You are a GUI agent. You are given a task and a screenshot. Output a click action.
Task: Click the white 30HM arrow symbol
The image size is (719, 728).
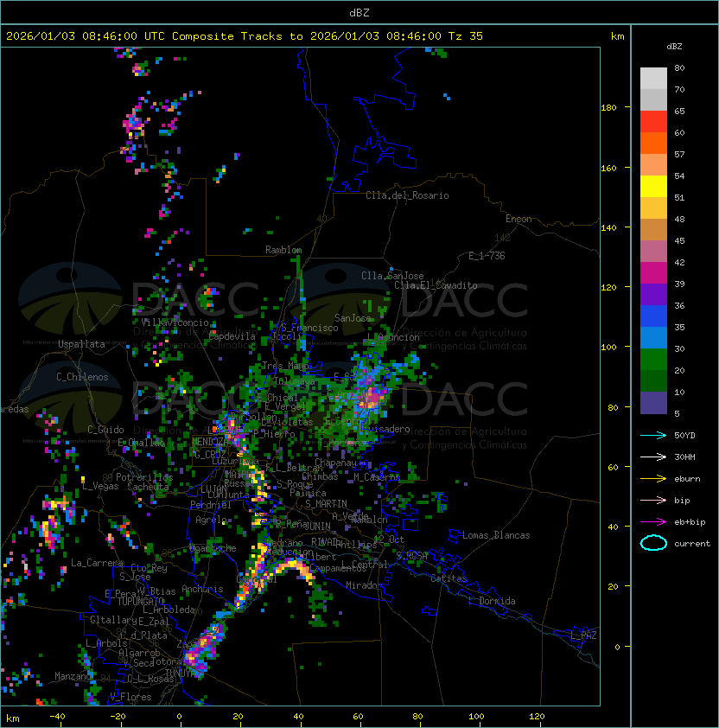[653, 457]
